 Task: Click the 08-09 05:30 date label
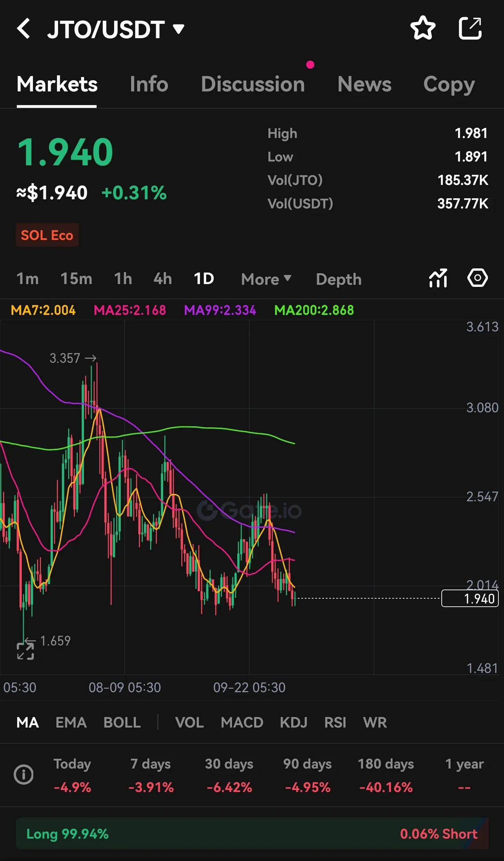[125, 688]
